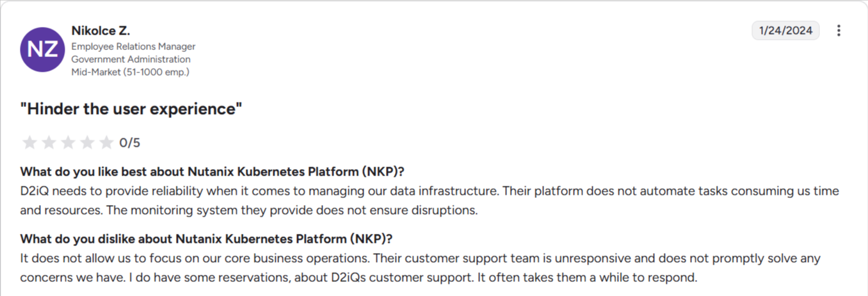
Task: Select the fourth rating star
Action: coord(87,142)
